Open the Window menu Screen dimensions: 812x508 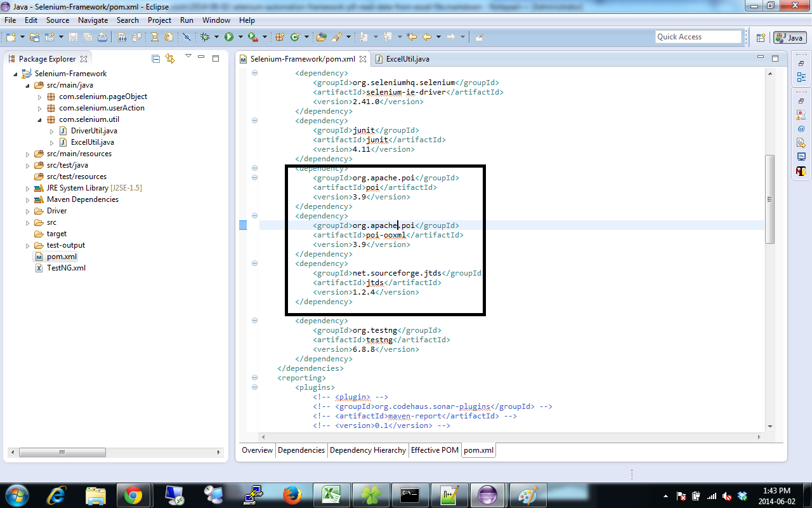(x=216, y=20)
